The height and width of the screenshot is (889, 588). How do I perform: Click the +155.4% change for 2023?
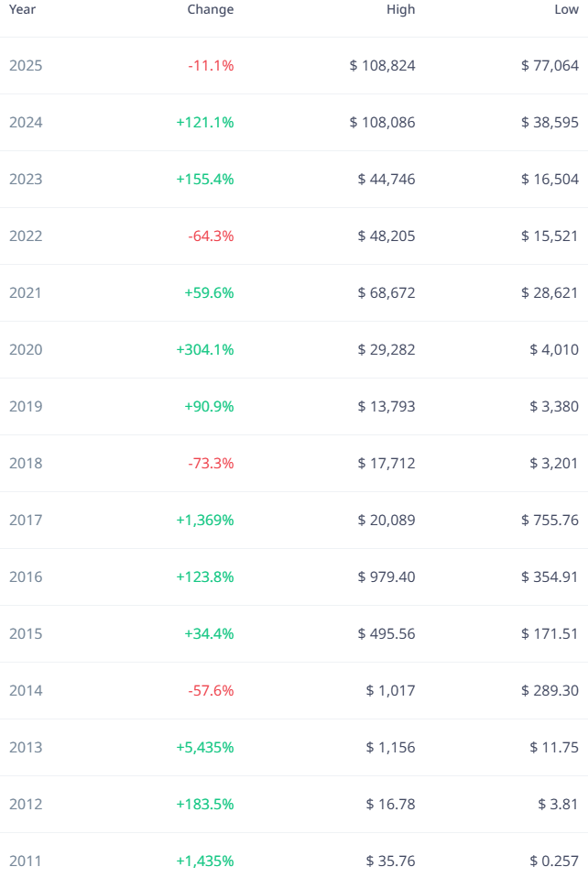click(x=205, y=179)
